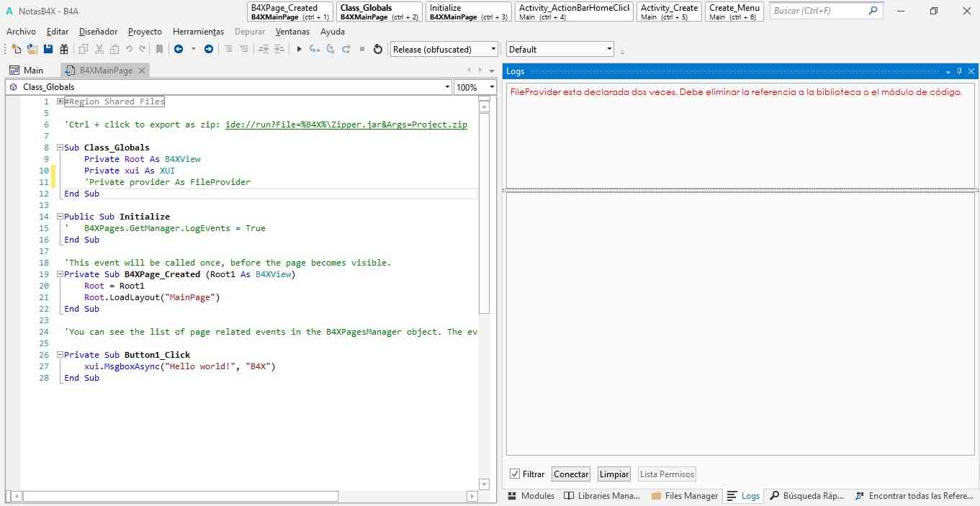This screenshot has width=980, height=506.
Task: Expand the Region Shared Files block
Action: click(x=60, y=101)
